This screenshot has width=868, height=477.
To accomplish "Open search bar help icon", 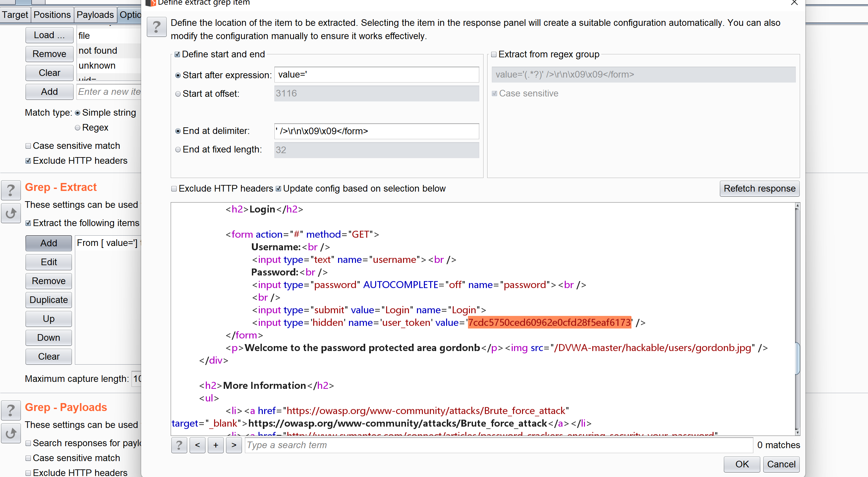I will [179, 445].
